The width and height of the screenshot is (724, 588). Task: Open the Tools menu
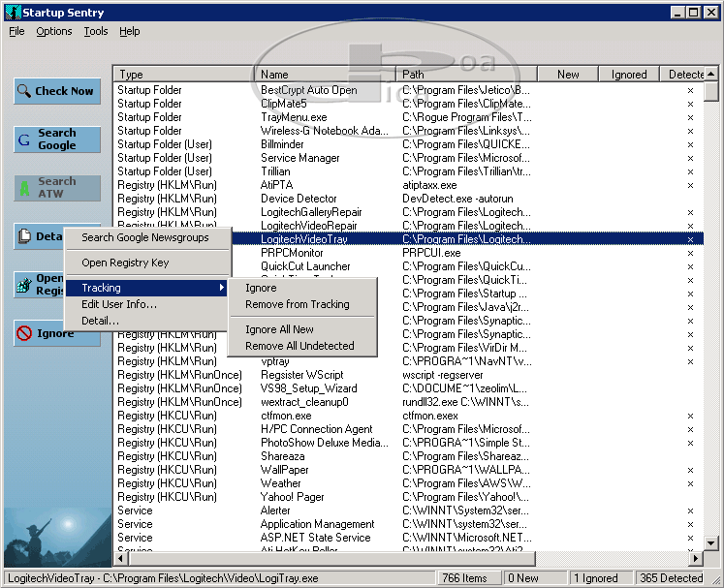tap(96, 31)
